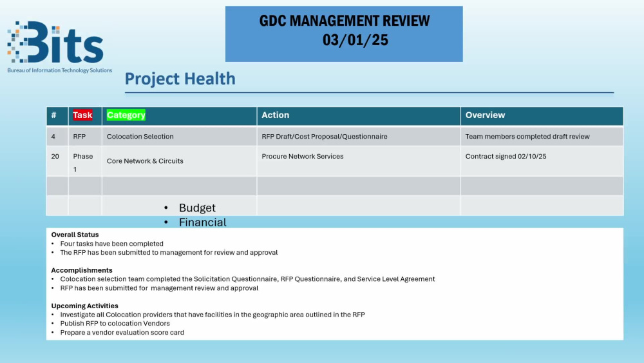Click the Overall Status heading

75,235
